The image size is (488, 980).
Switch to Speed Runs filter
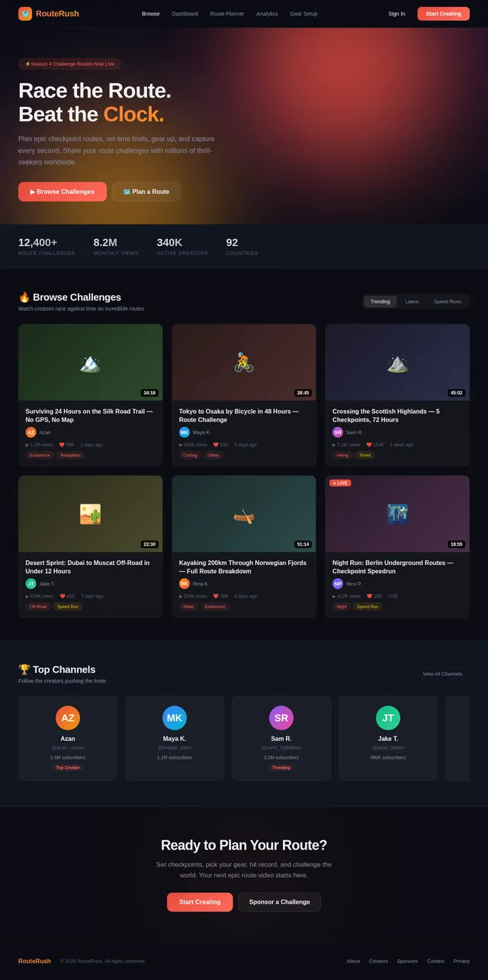(x=448, y=301)
